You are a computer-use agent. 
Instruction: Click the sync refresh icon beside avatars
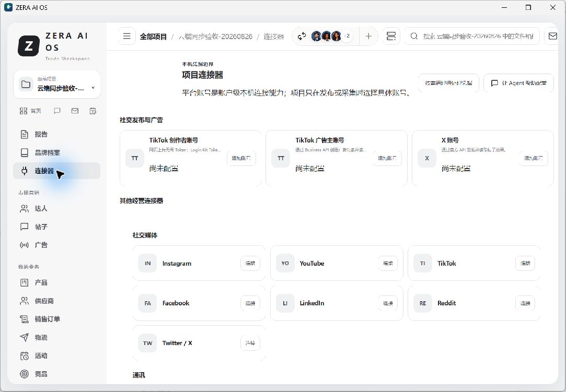302,36
